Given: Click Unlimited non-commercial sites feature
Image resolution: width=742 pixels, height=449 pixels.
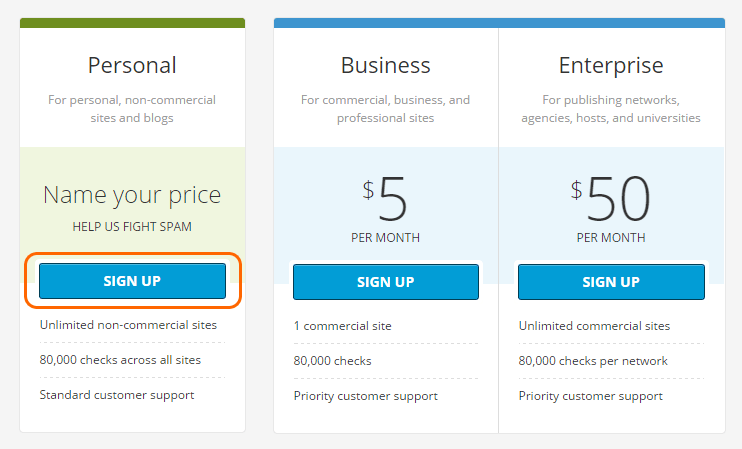Looking at the screenshot, I should click(x=128, y=325).
